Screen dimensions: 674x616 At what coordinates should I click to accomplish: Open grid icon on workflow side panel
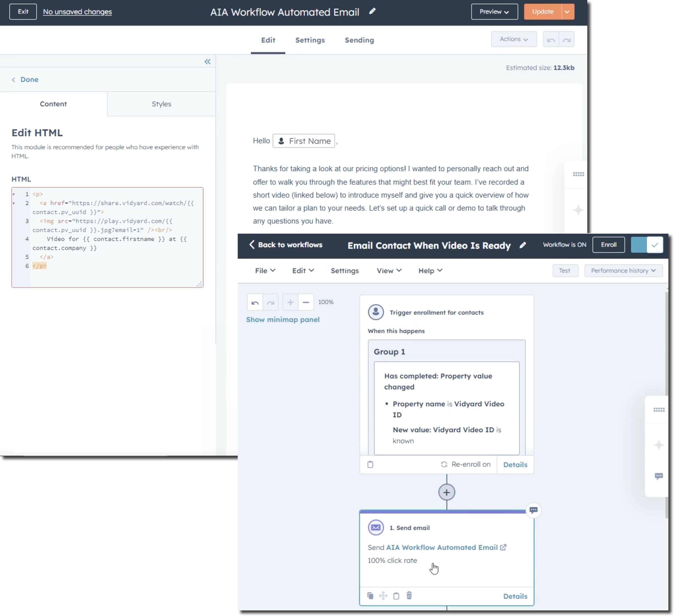pyautogui.click(x=659, y=409)
